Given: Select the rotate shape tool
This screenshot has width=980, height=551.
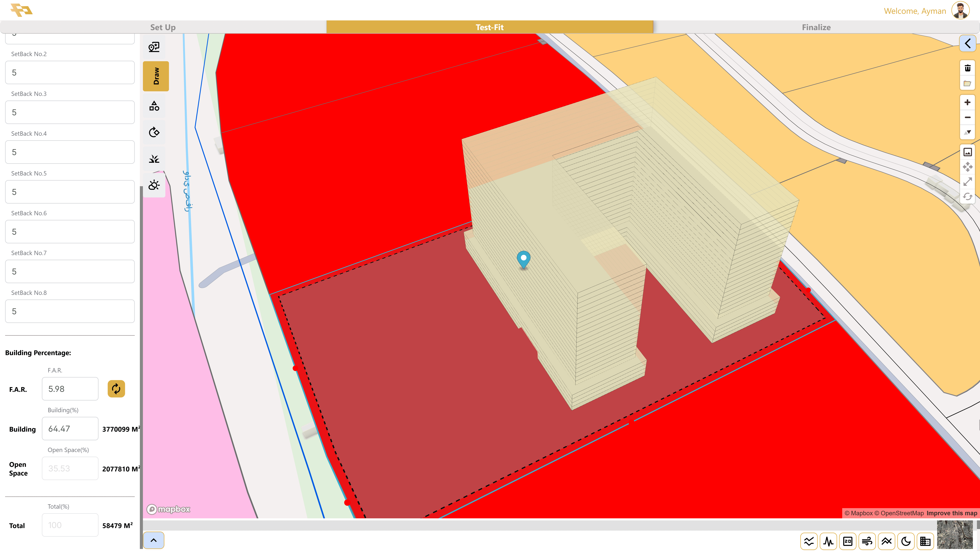Looking at the screenshot, I should (154, 132).
